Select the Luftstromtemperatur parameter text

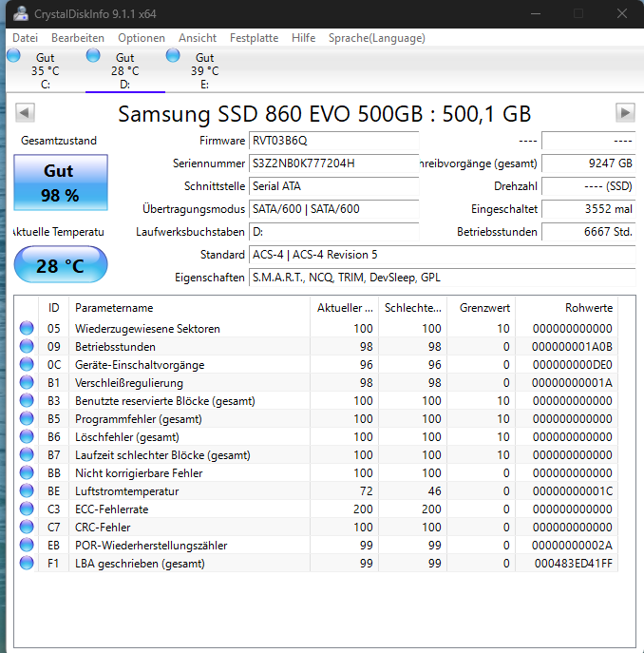[127, 491]
